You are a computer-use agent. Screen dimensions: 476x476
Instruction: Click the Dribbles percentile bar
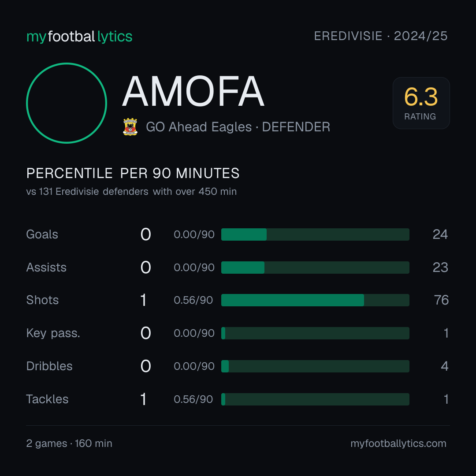pos(315,366)
